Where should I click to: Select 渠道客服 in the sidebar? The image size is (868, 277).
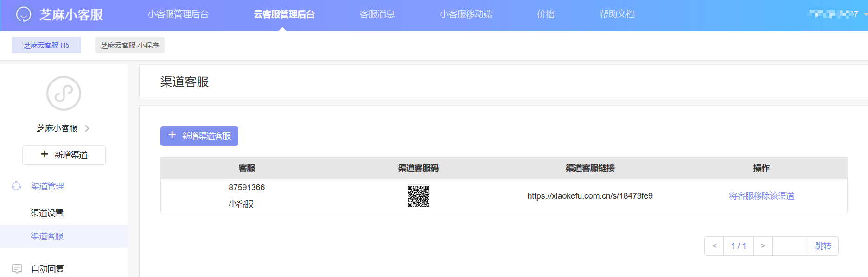(64, 236)
